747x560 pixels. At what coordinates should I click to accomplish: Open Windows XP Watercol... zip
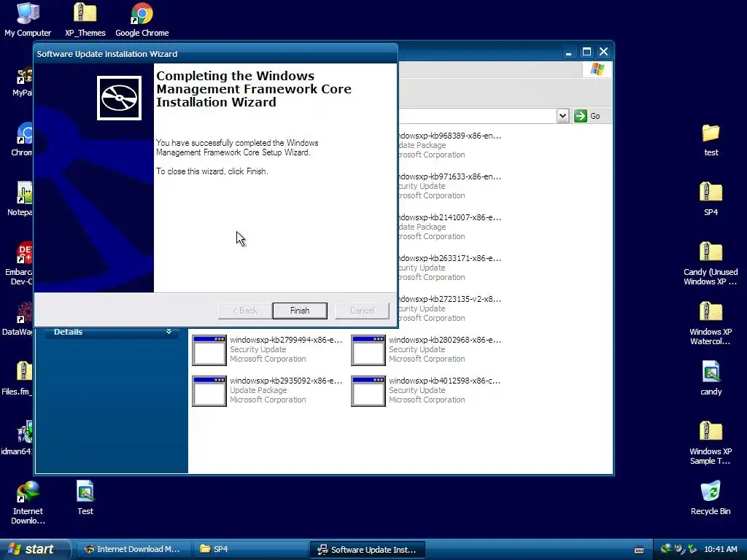tap(711, 323)
